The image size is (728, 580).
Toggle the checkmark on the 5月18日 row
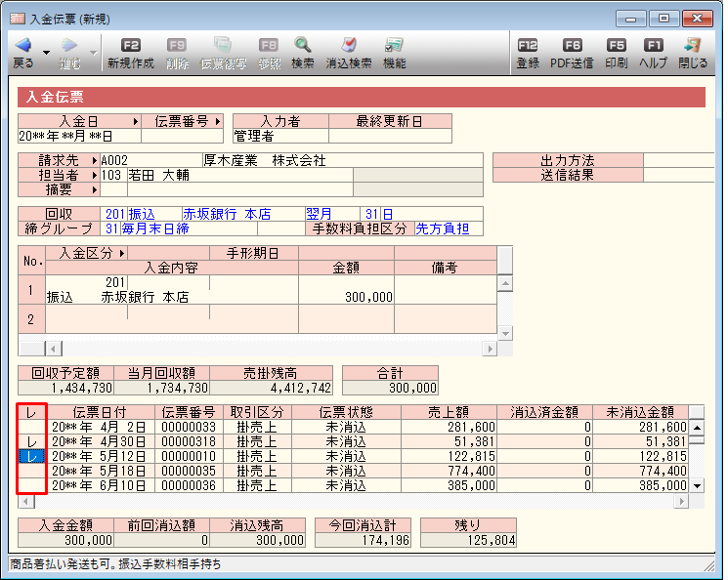(31, 471)
